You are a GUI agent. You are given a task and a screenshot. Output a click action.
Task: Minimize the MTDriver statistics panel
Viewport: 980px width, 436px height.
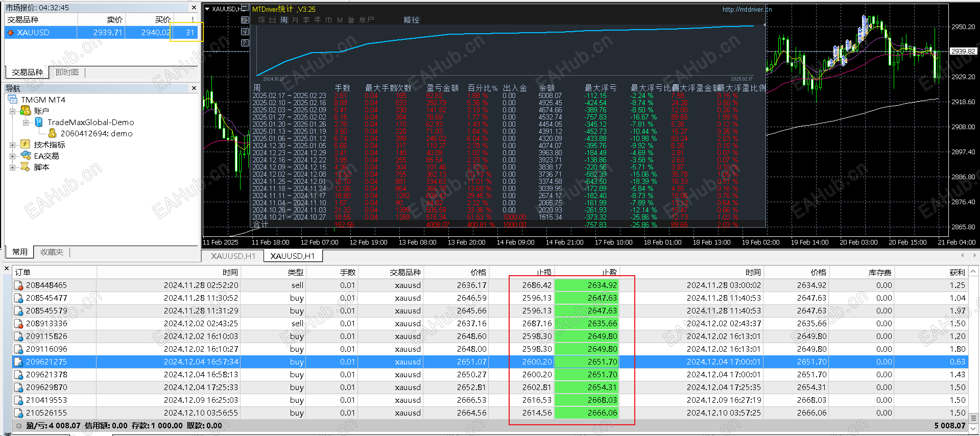(245, 8)
